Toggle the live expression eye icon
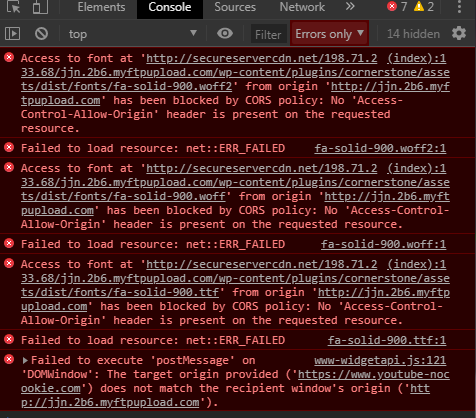 tap(225, 33)
